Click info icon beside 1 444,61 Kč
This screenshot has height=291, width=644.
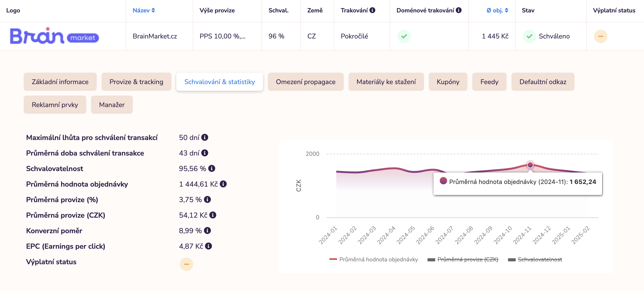(x=223, y=184)
